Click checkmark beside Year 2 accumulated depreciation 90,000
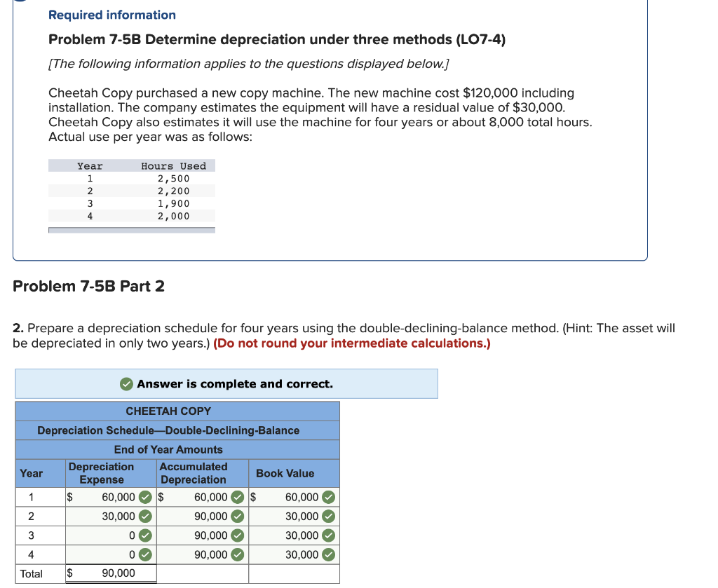 [237, 516]
